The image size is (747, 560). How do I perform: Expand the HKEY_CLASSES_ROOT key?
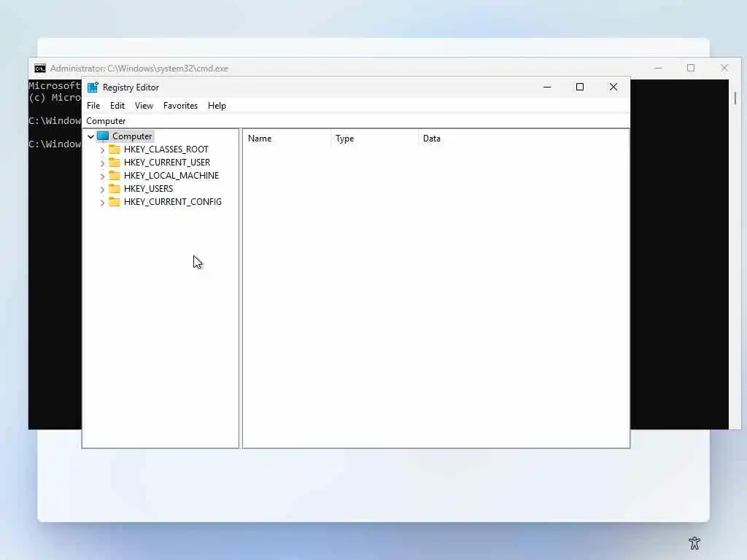(x=102, y=150)
